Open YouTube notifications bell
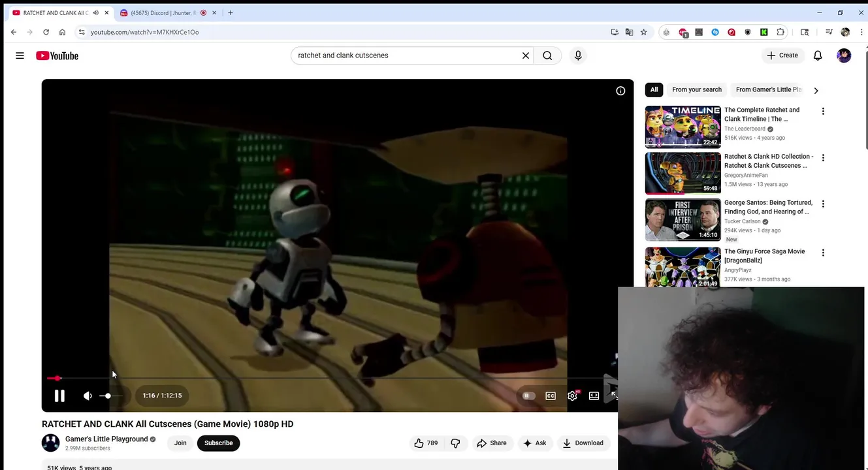 (818, 55)
